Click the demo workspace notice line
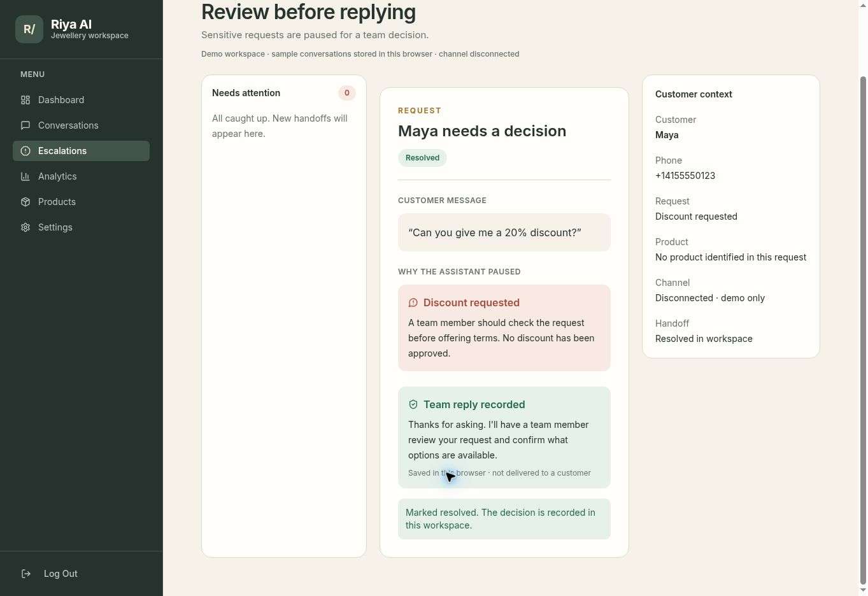Screen dimensions: 868x596 coord(360,54)
